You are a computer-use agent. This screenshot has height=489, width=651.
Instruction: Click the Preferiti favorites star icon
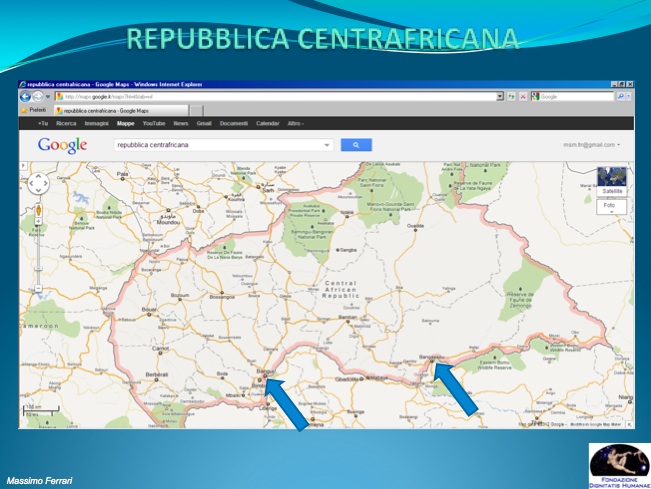point(25,109)
